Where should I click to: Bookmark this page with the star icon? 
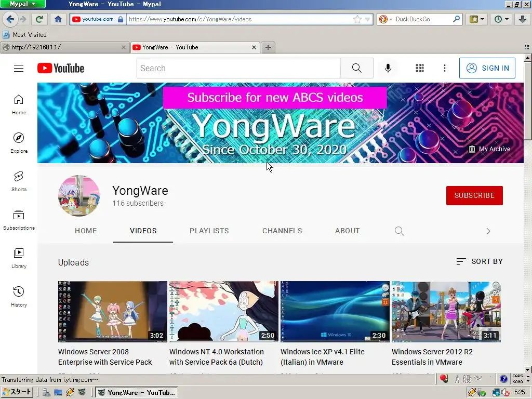tap(357, 19)
